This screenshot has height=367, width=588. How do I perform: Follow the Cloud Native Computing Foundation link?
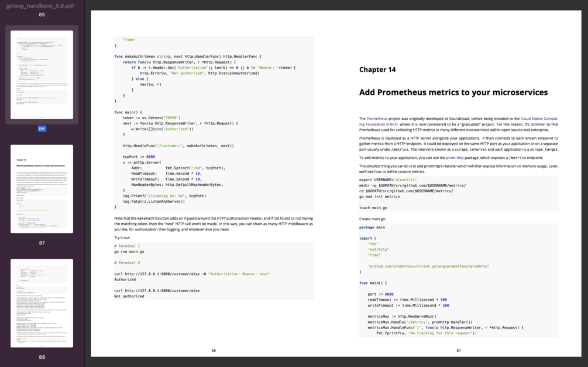(459, 122)
